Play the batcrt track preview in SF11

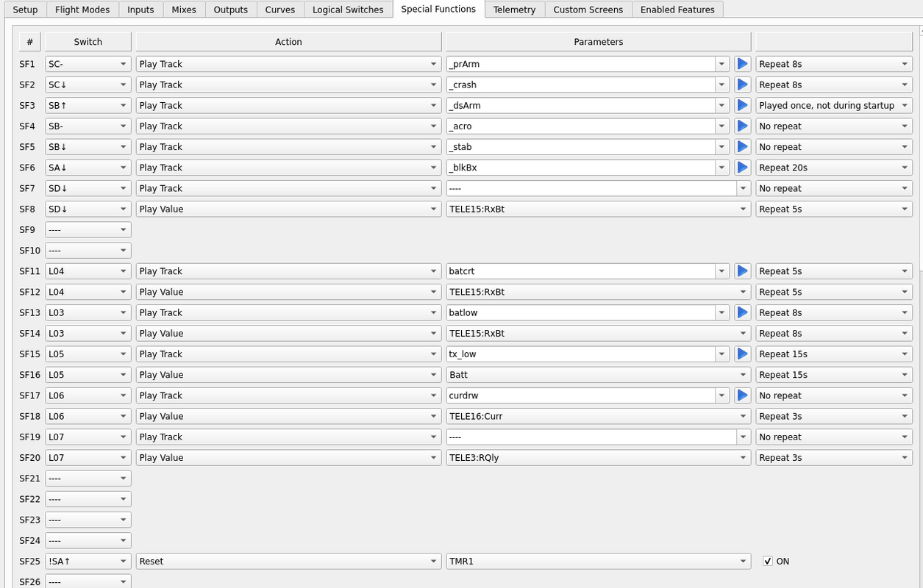(x=742, y=271)
